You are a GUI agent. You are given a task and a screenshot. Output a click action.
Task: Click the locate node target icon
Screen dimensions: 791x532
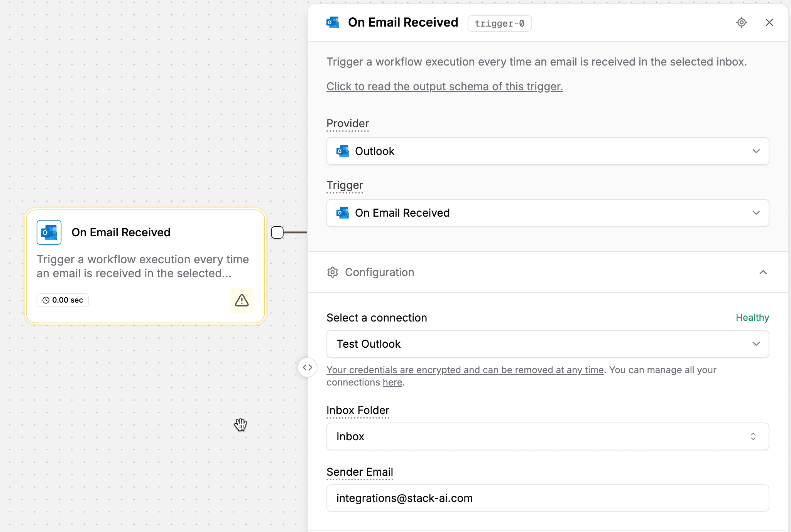(x=741, y=22)
